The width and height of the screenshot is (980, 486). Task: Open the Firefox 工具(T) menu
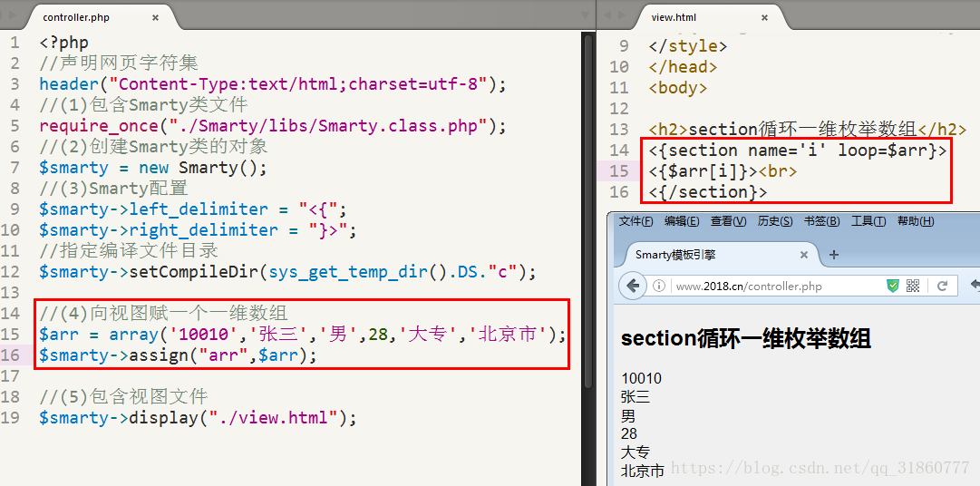(x=868, y=221)
